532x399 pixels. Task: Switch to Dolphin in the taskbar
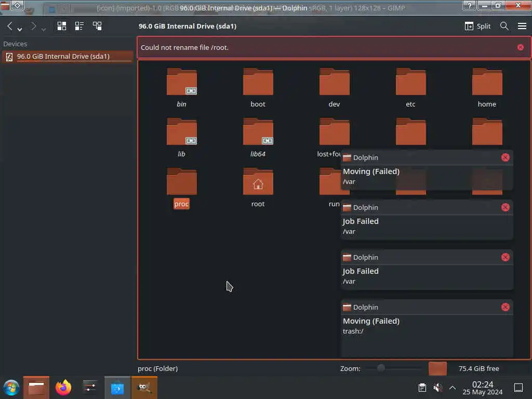pos(36,388)
